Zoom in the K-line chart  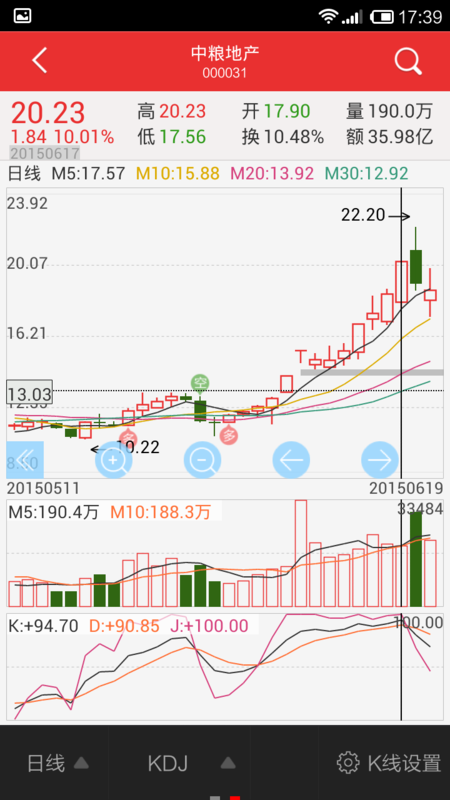point(113,460)
